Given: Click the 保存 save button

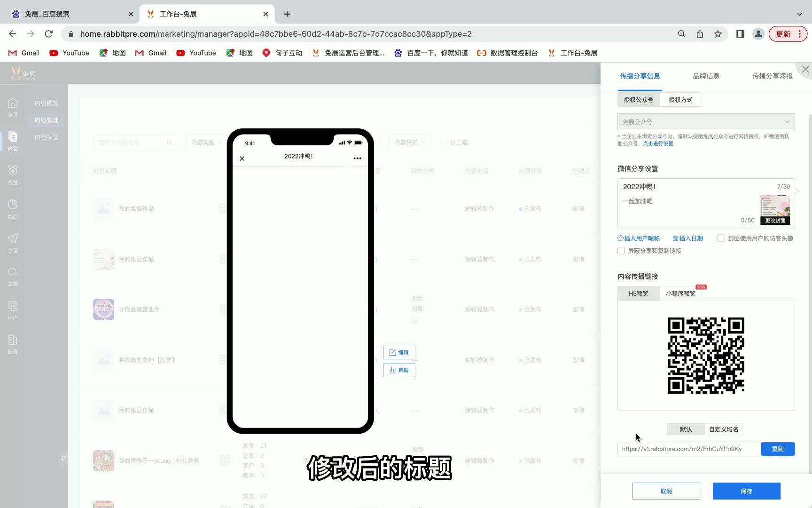Looking at the screenshot, I should tap(746, 491).
